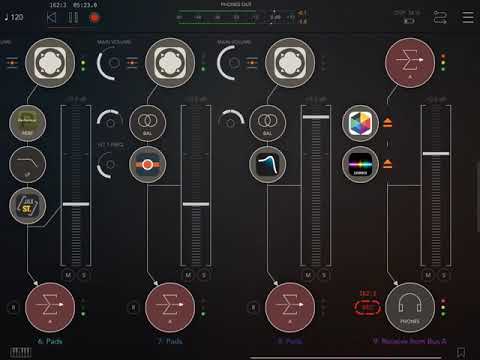Show the on-screen keyboard icon
This screenshot has width=480, height=360.
coord(21,352)
